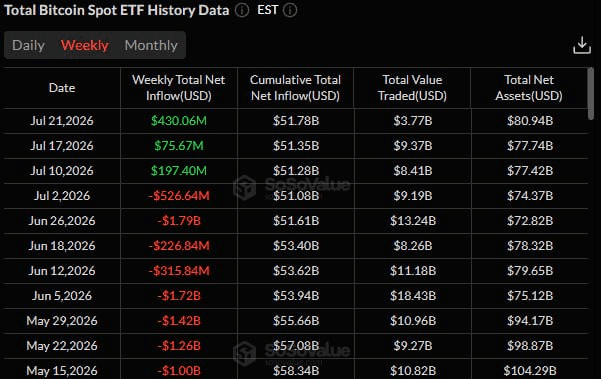Viewport: 601px width, 379px height.
Task: Click the $78.32B net assets value
Action: (x=530, y=246)
